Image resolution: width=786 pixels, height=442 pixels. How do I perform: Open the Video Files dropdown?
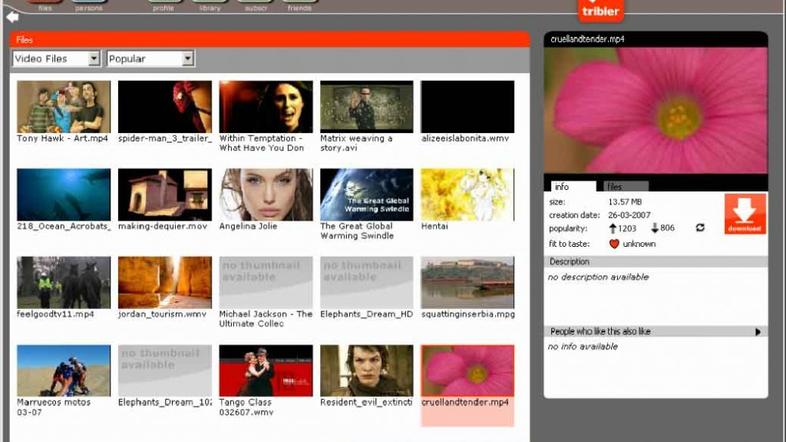click(x=56, y=59)
